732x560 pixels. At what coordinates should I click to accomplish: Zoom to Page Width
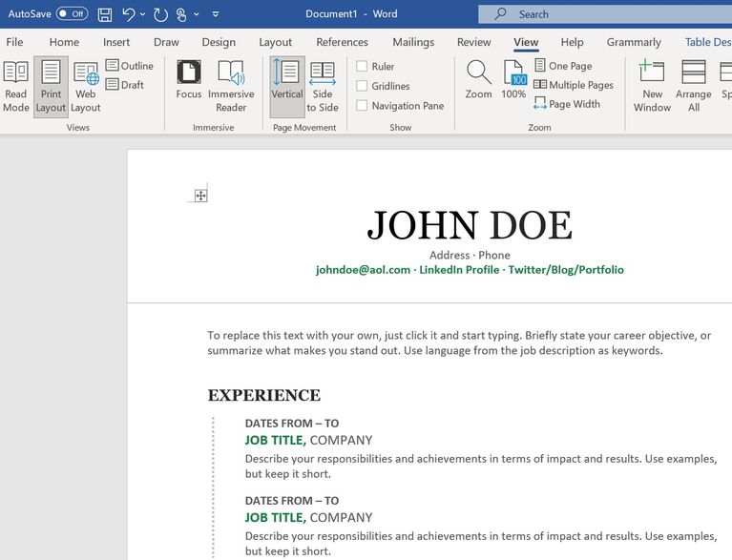567,104
